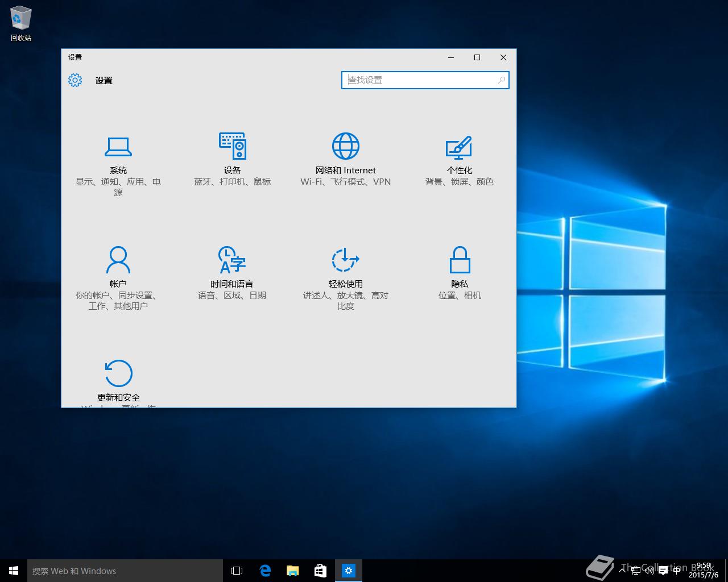
Task: Close the 设置 window
Action: click(x=503, y=57)
